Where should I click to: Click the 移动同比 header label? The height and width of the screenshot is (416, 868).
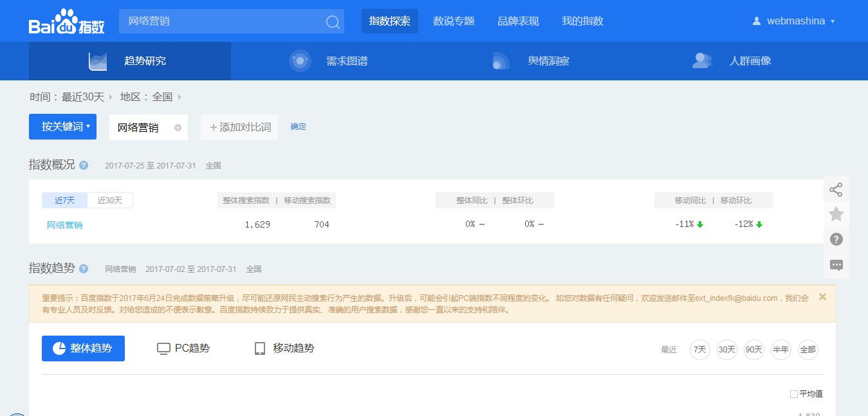pos(690,201)
